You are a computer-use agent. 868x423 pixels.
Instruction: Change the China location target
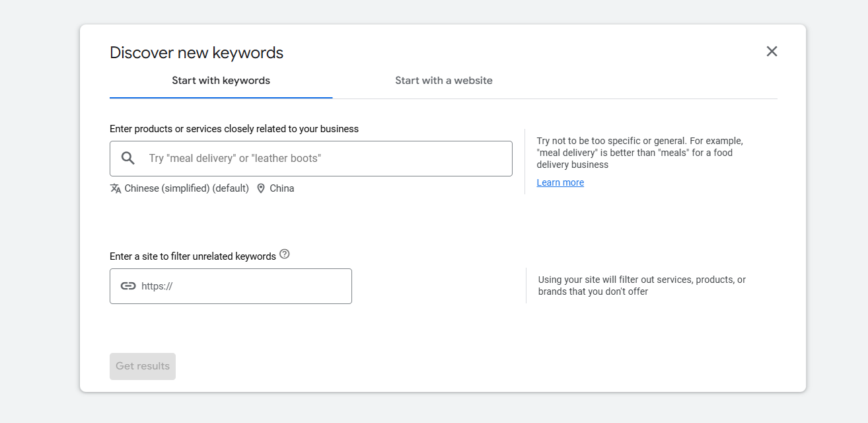281,188
